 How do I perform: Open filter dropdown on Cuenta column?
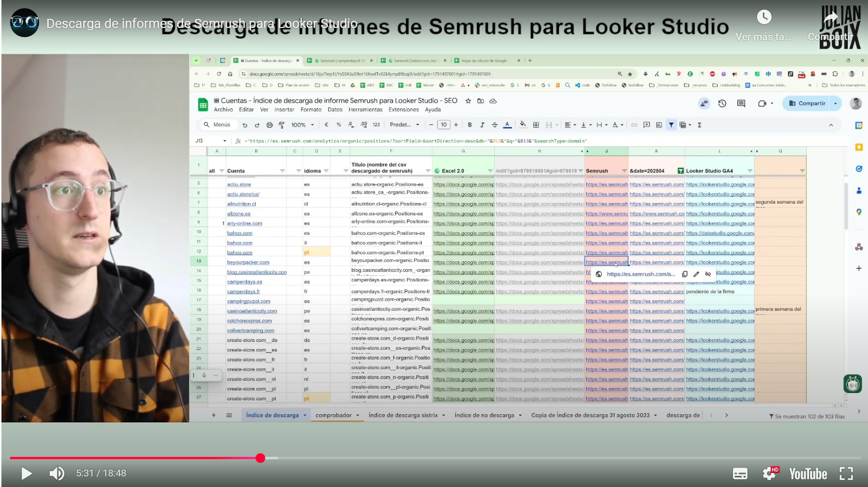tap(282, 171)
